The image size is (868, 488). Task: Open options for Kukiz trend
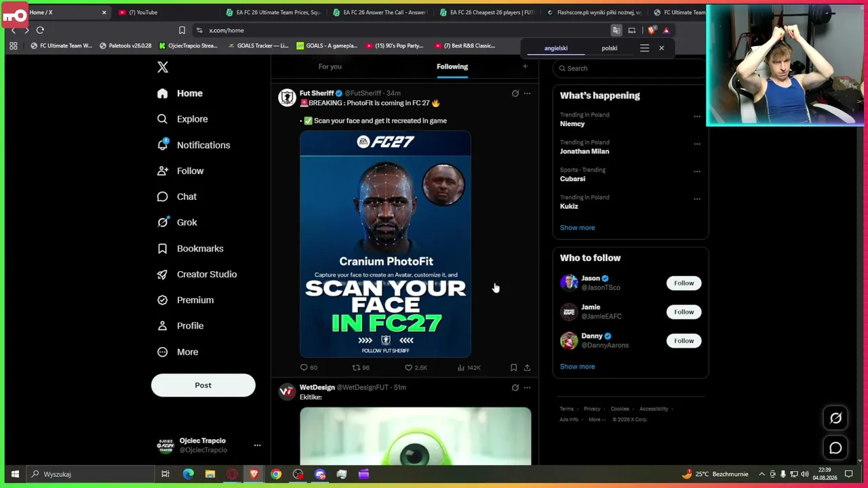697,199
